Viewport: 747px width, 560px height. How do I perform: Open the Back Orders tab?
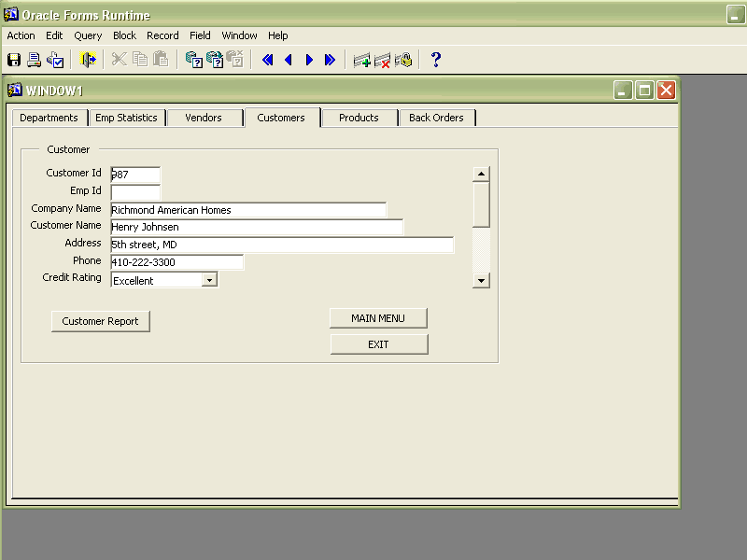[436, 118]
